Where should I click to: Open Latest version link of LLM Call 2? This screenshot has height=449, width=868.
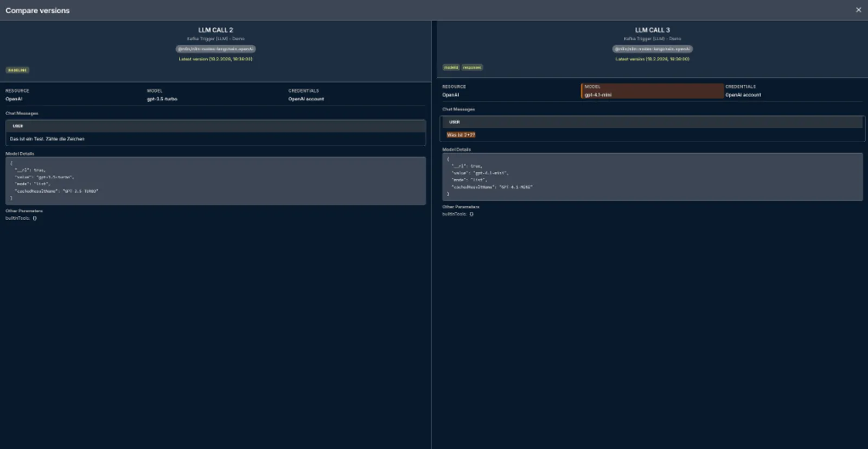tap(215, 59)
